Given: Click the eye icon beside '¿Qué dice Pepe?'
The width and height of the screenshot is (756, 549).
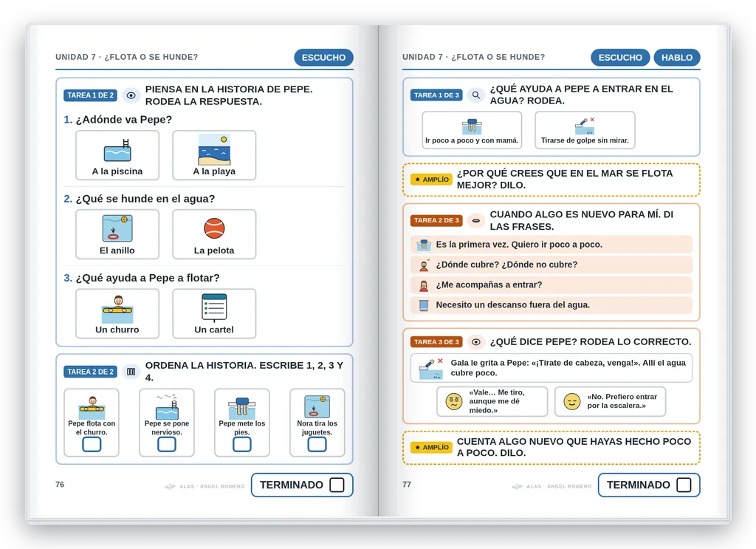Looking at the screenshot, I should pyautogui.click(x=476, y=342).
